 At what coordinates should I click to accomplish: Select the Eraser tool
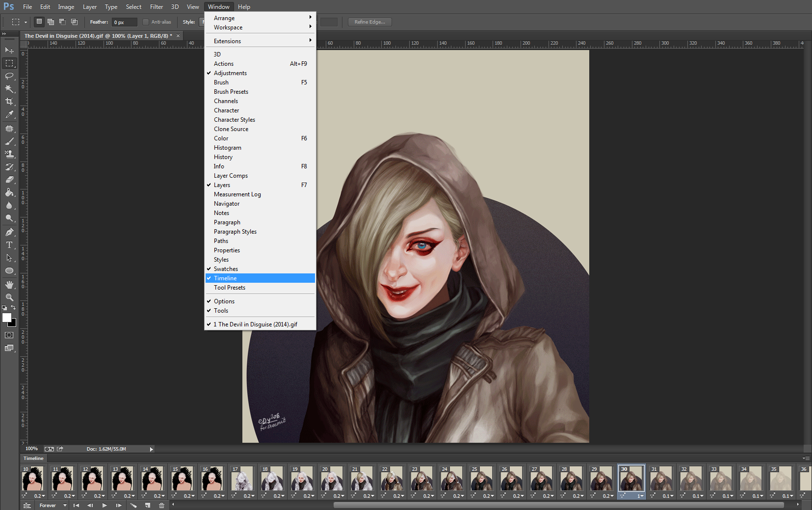tap(9, 180)
